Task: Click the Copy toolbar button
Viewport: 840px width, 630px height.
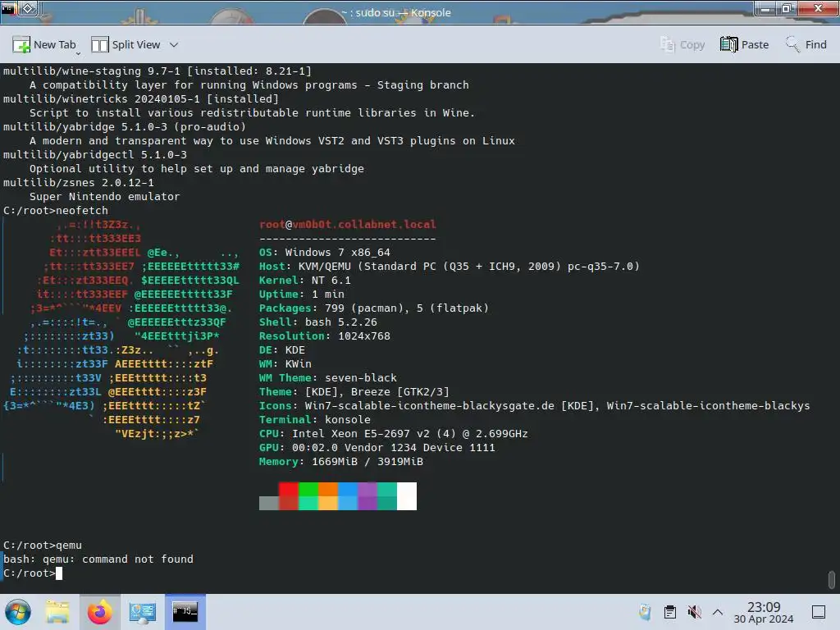Action: [682, 45]
